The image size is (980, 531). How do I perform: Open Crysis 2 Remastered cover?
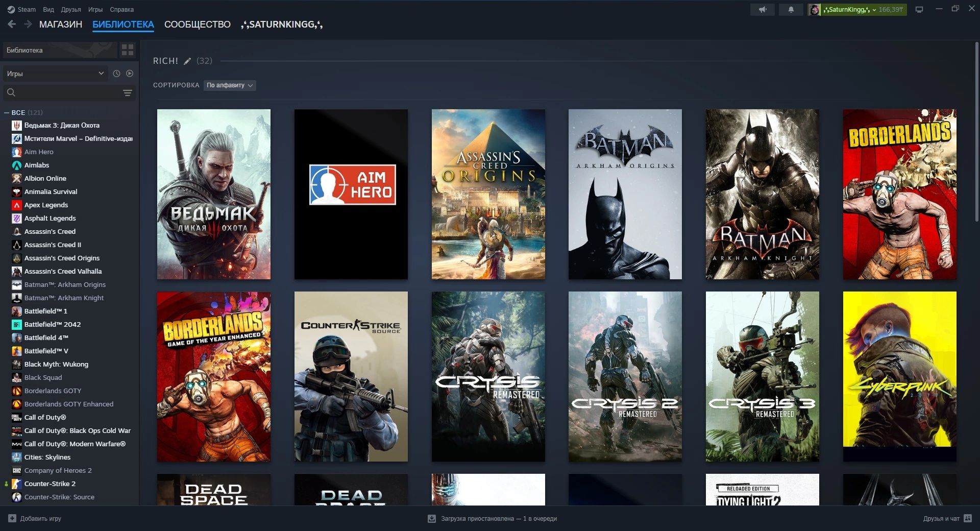pos(625,376)
